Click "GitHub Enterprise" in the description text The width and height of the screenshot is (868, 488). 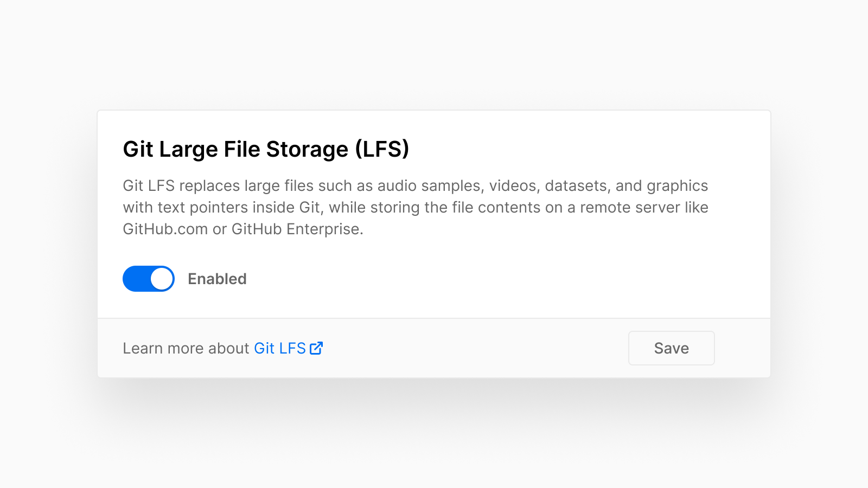tap(296, 229)
